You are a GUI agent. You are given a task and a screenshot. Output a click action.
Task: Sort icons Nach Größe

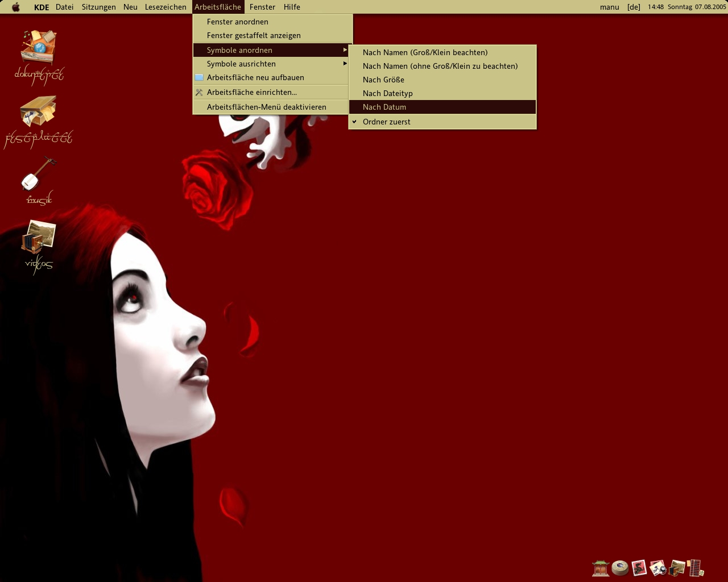click(x=442, y=80)
